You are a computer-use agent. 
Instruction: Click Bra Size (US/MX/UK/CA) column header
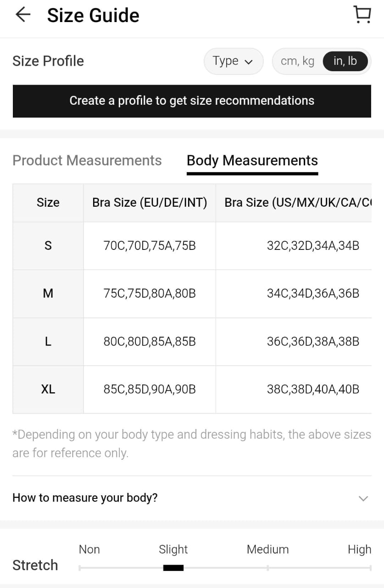tap(297, 203)
